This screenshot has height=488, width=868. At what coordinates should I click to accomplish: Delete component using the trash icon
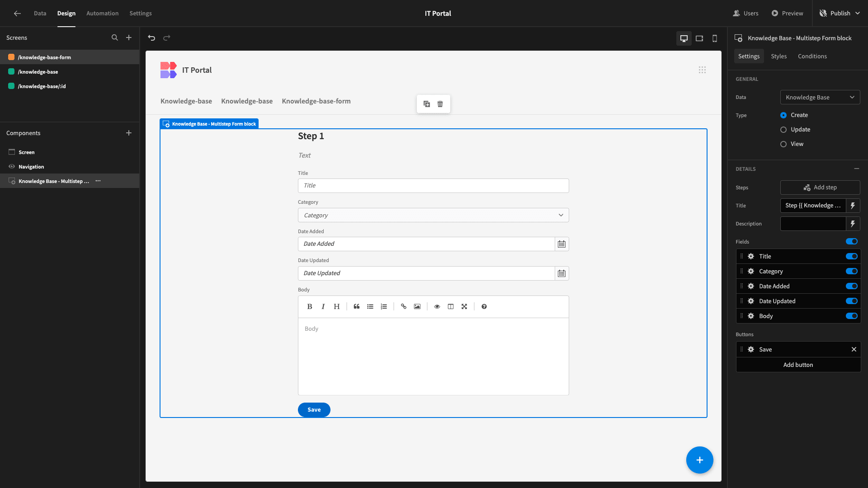pos(440,104)
